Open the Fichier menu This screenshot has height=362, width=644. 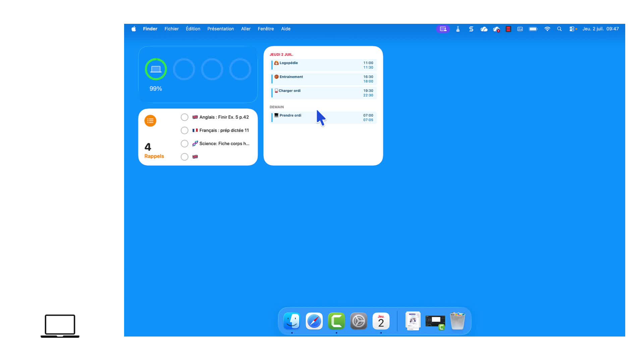click(x=171, y=29)
